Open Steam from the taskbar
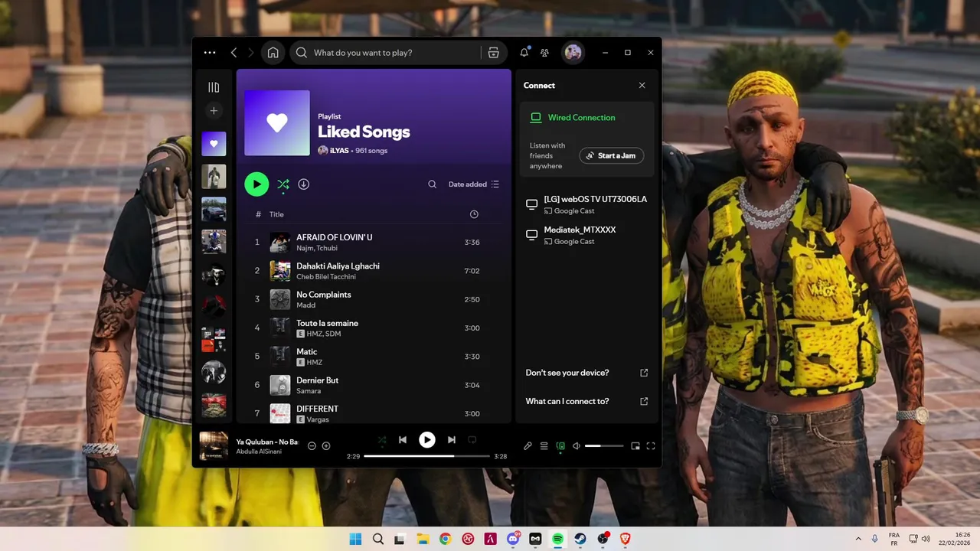 580,539
